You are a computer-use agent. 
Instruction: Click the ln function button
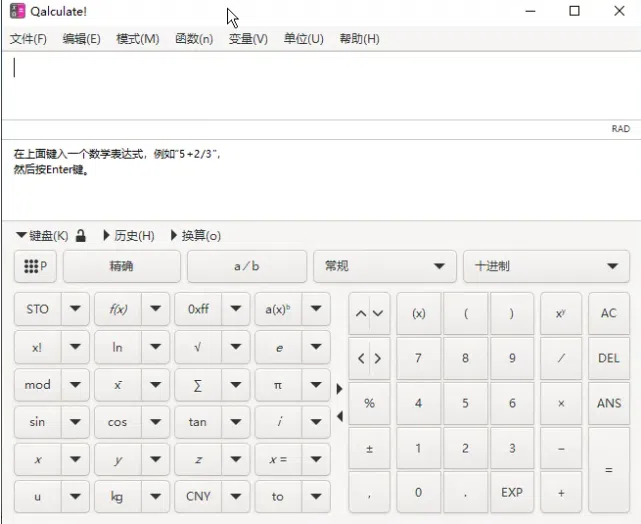118,347
